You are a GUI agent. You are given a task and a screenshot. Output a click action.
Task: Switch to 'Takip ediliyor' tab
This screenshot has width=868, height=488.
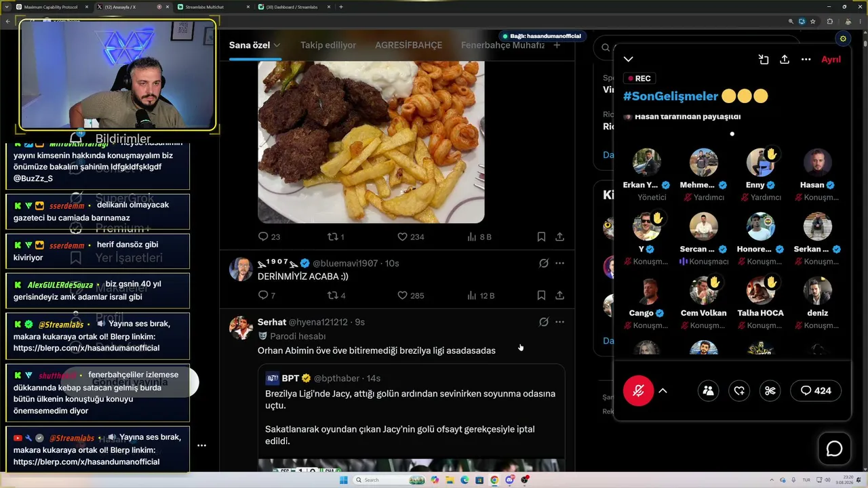coord(328,45)
